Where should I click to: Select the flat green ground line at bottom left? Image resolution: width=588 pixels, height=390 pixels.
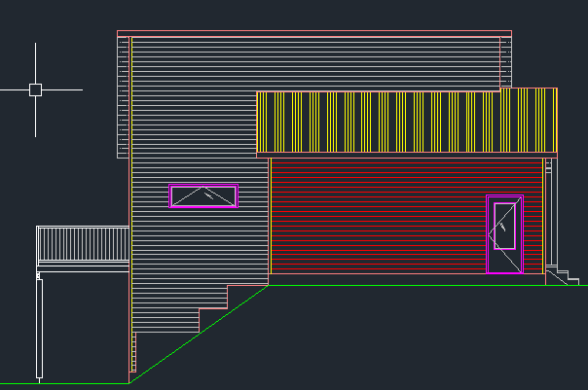tap(58, 384)
